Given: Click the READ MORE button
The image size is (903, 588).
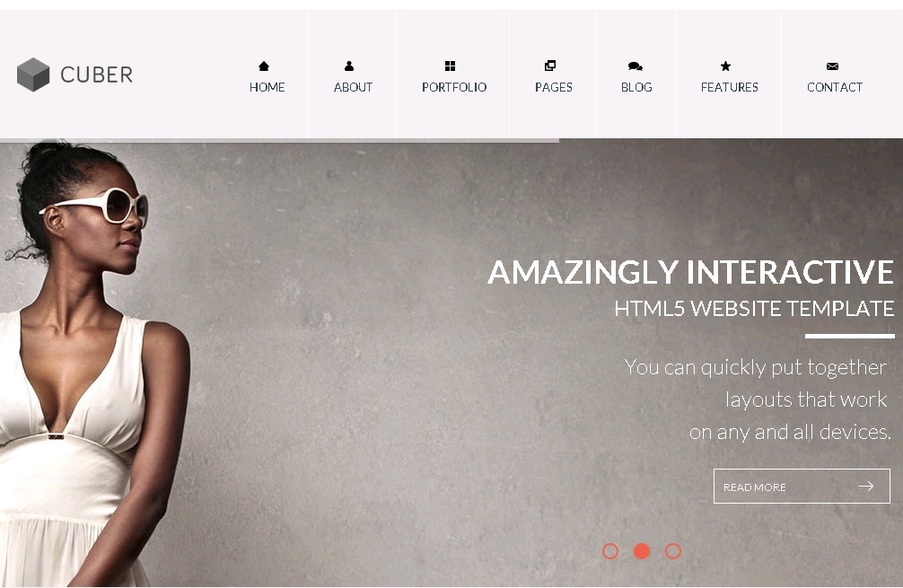Looking at the screenshot, I should tap(802, 486).
